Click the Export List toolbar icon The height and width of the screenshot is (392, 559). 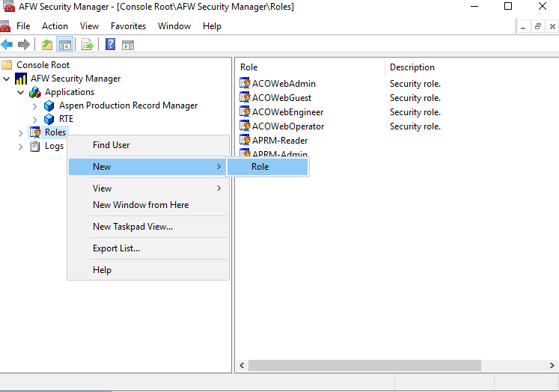[88, 45]
